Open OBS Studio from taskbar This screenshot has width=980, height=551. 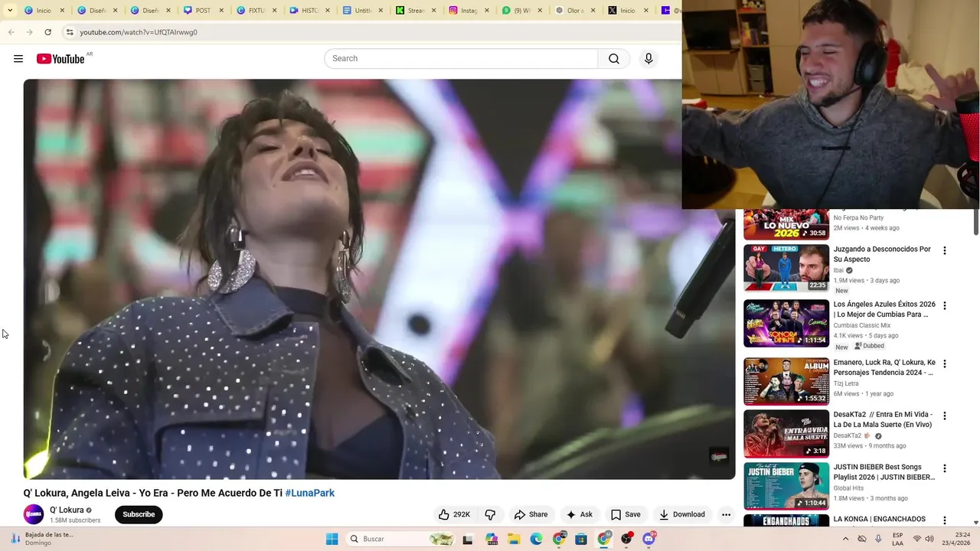click(x=627, y=539)
